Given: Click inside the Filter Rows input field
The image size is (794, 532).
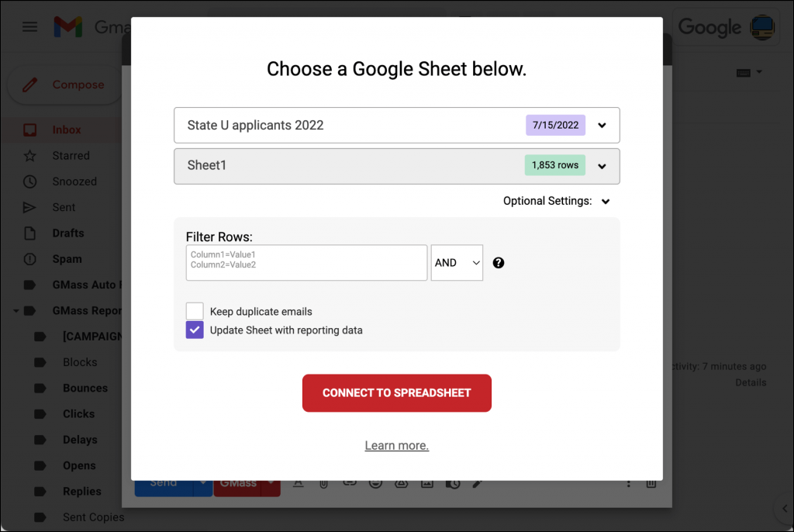Looking at the screenshot, I should (306, 263).
